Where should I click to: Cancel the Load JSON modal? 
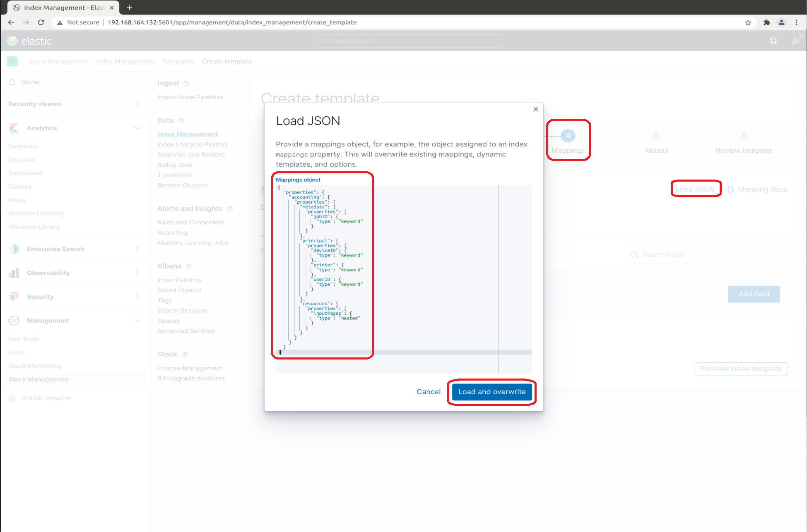pyautogui.click(x=428, y=392)
